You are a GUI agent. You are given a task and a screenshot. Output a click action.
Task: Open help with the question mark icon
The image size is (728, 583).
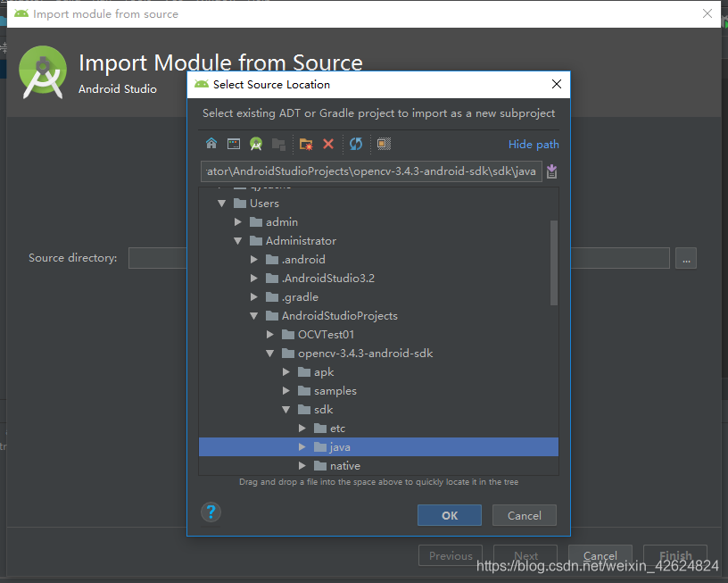tap(211, 512)
